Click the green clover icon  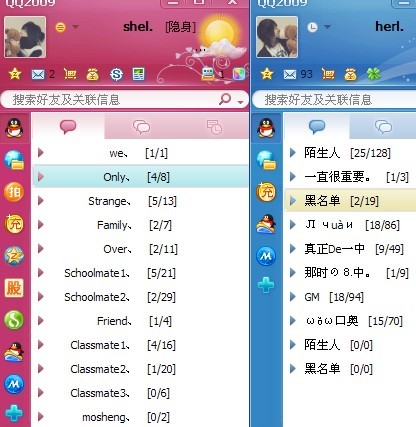374,74
